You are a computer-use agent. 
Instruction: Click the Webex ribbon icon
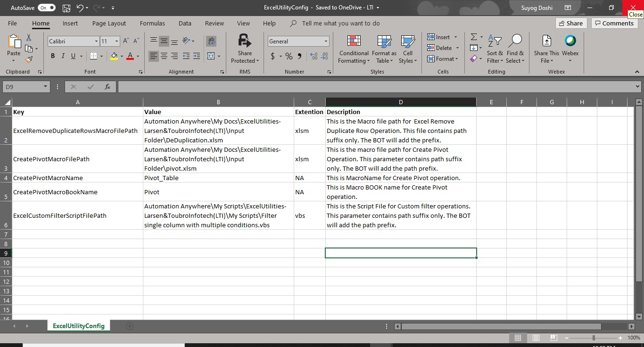point(570,41)
